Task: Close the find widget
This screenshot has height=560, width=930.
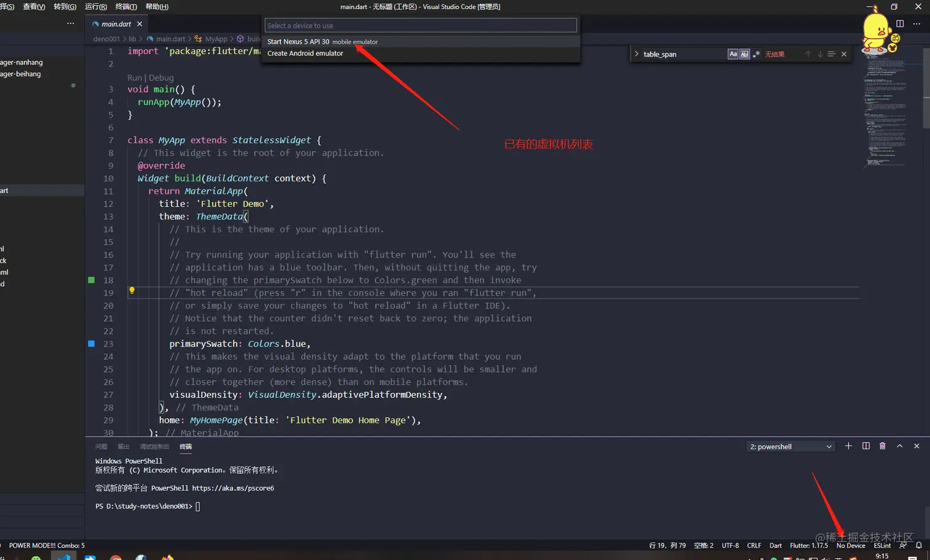Action: [x=844, y=54]
